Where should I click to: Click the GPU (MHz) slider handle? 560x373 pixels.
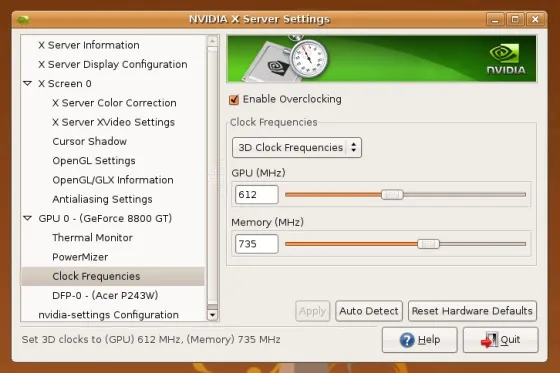tap(392, 195)
